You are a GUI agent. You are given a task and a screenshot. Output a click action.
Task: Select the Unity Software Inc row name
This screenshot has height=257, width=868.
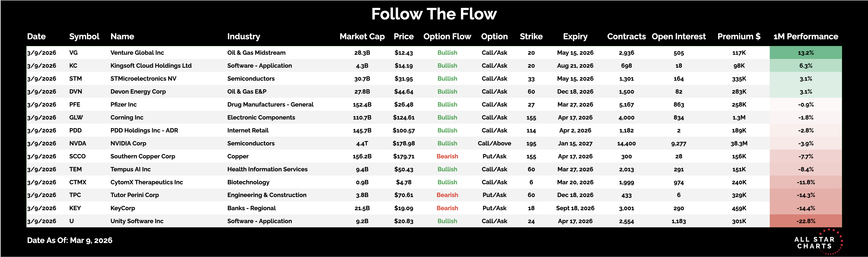tap(137, 221)
